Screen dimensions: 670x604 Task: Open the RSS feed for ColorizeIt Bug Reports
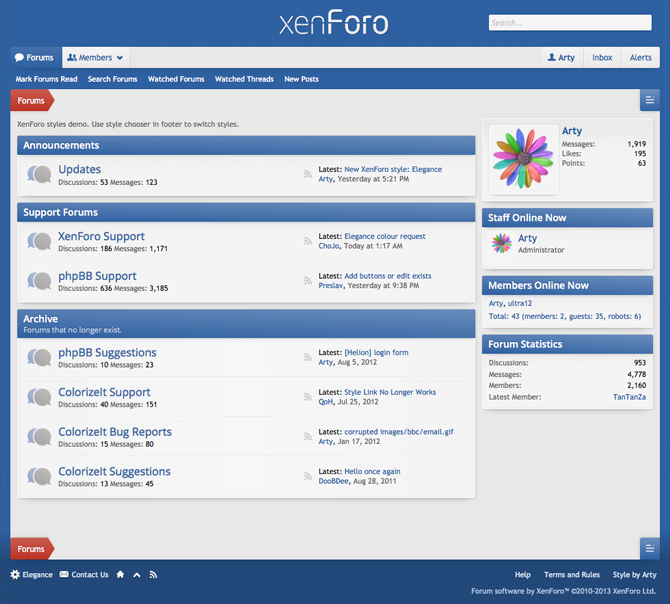[x=308, y=437]
